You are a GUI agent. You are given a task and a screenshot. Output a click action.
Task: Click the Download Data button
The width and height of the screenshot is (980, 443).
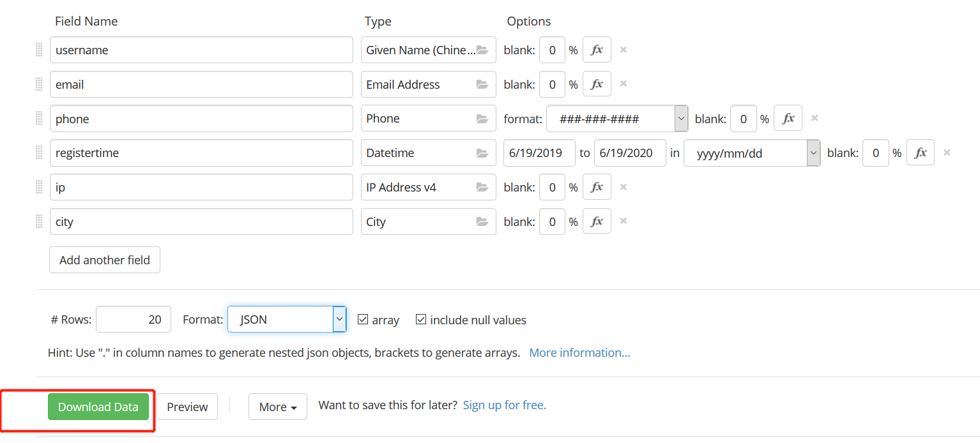pyautogui.click(x=98, y=407)
